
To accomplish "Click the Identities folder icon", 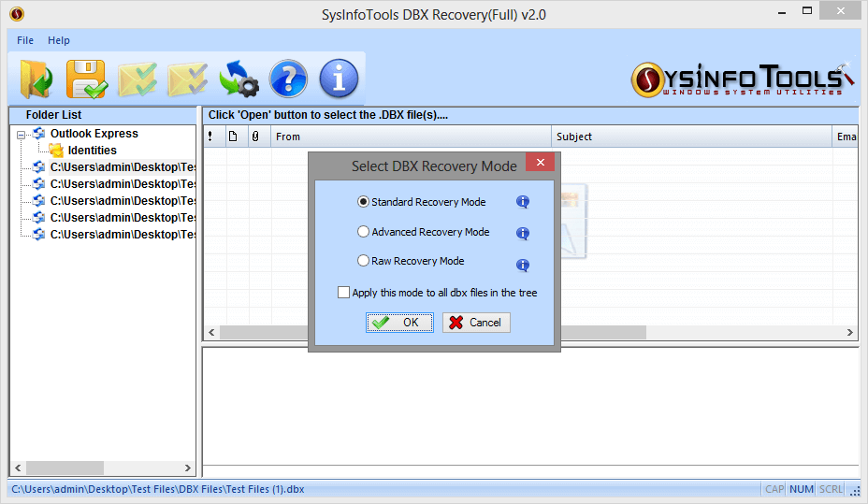I will [x=56, y=150].
